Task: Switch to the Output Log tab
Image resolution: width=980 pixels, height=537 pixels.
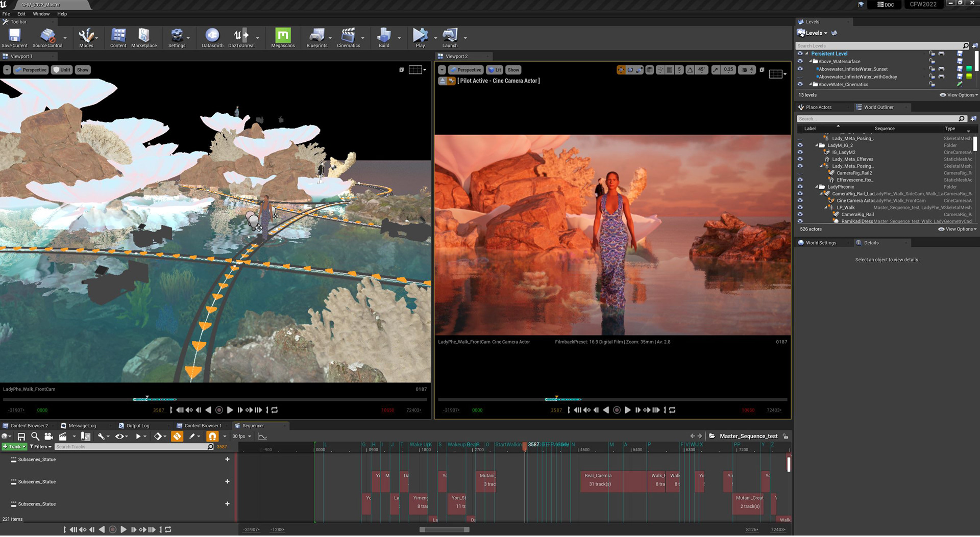Action: pos(137,426)
